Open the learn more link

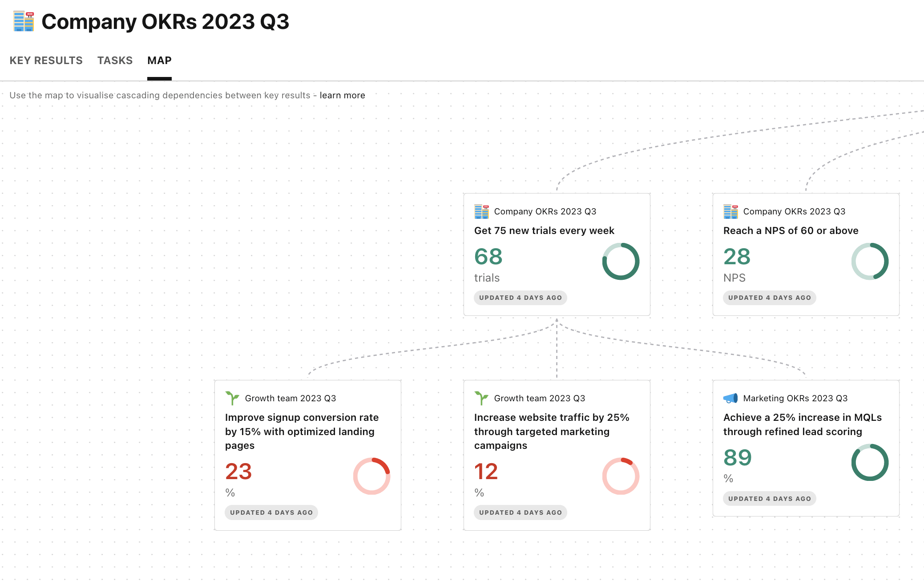342,95
